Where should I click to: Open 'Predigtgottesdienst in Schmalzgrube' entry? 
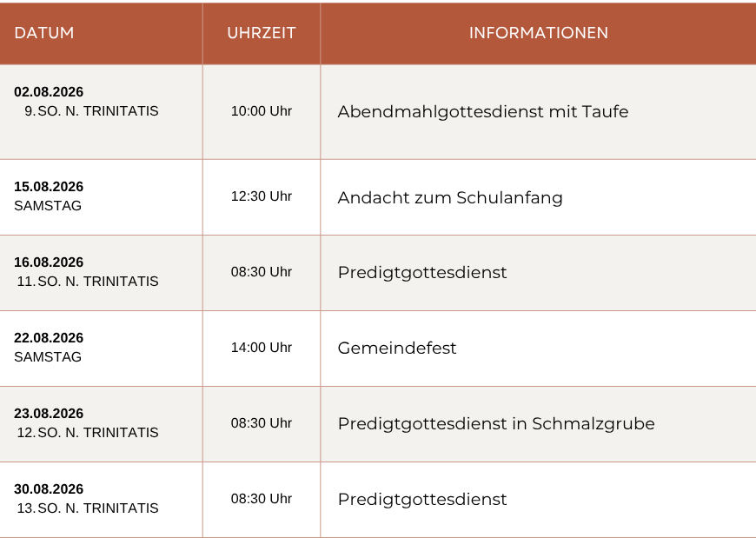pos(496,424)
